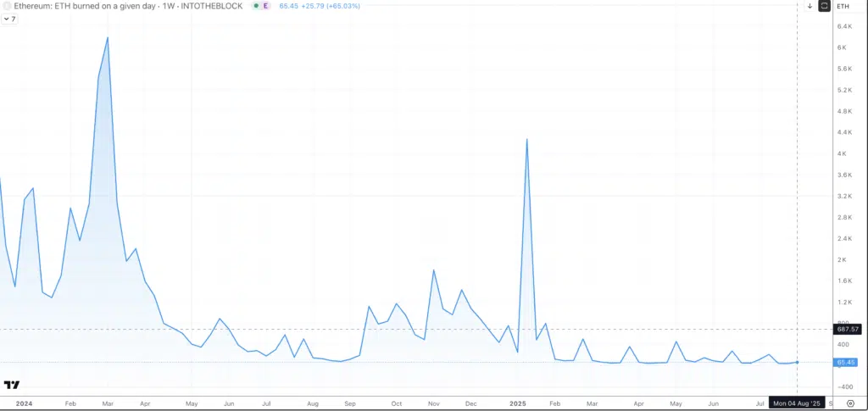Expand the indicators legend showing 7
Image resolution: width=868 pixels, height=411 pixels.
10,19
